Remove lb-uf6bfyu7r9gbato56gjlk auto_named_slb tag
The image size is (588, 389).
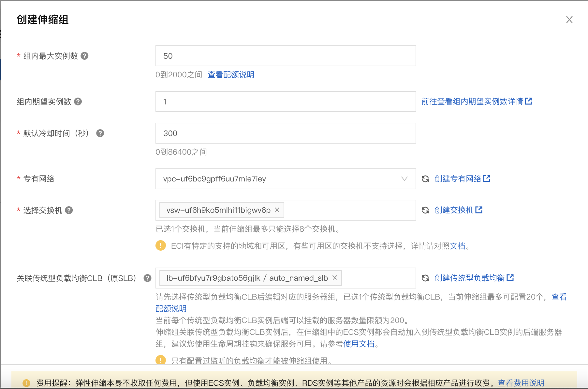335,278
